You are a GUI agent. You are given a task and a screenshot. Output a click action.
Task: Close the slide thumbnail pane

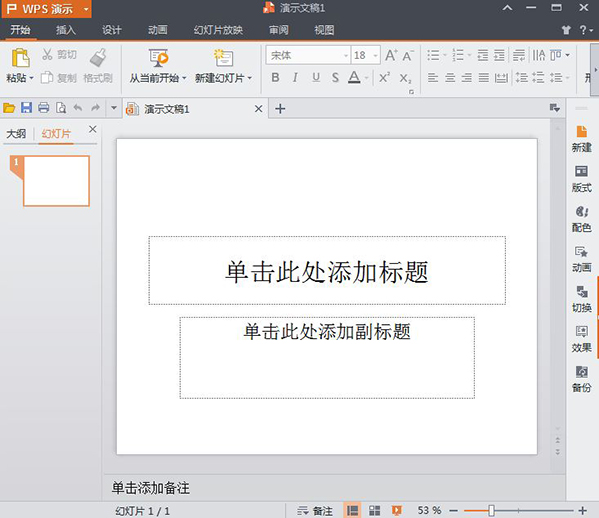click(x=92, y=129)
